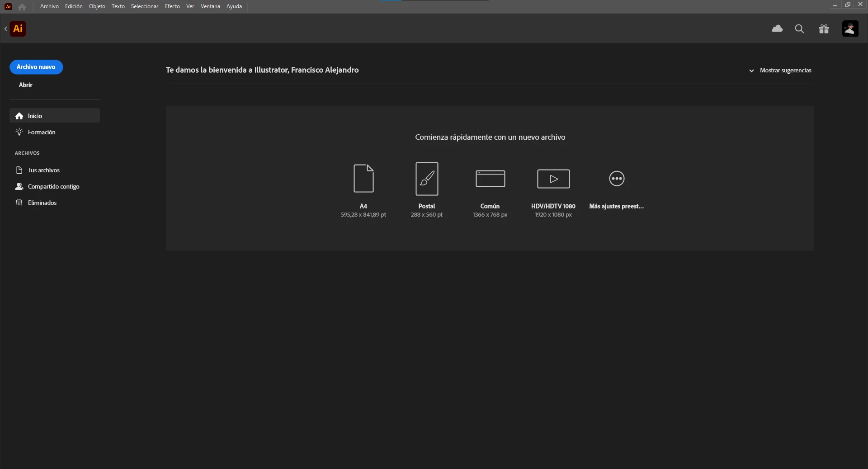The height and width of the screenshot is (469, 868).
Task: Select the Común web preset icon
Action: 490,179
